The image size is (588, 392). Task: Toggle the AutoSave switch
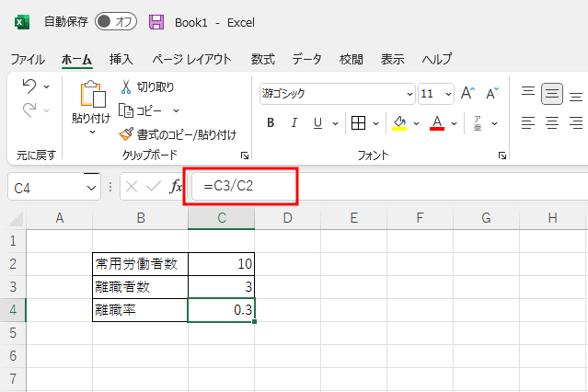116,22
